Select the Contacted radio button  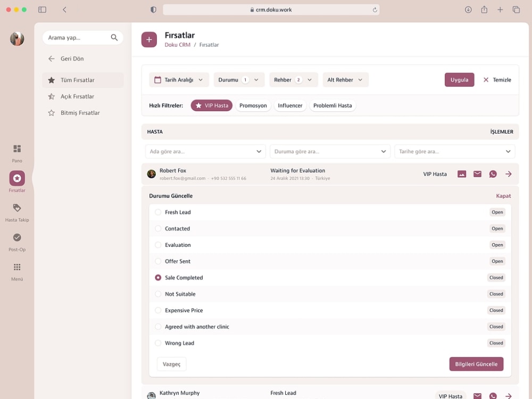click(158, 228)
